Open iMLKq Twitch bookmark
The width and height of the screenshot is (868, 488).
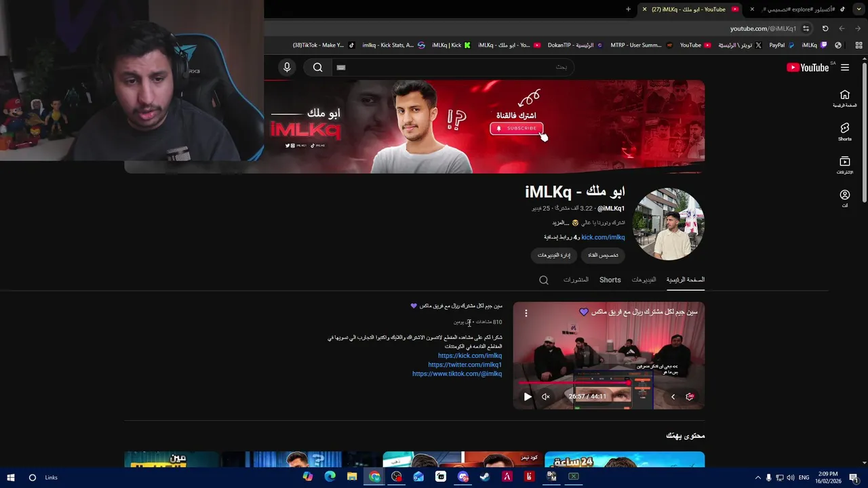pos(814,45)
